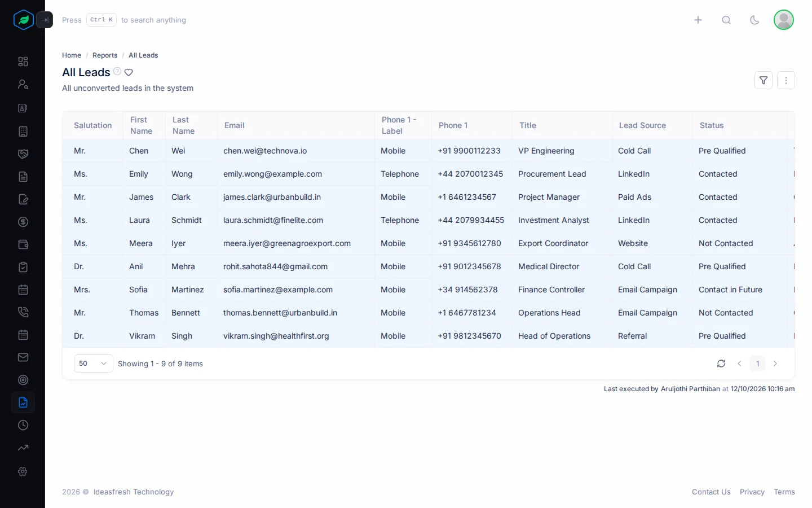Go to Reports breadcrumb

[x=105, y=55]
